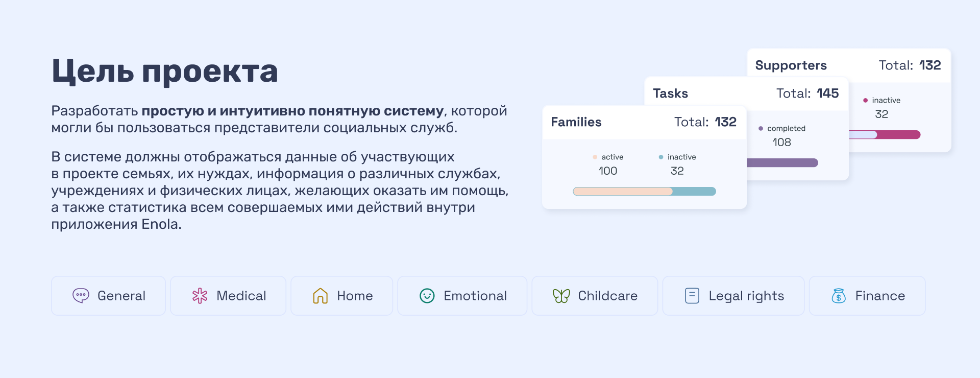The width and height of the screenshot is (980, 378).
Task: Click the completed legend dot in Tasks
Action: (x=761, y=129)
